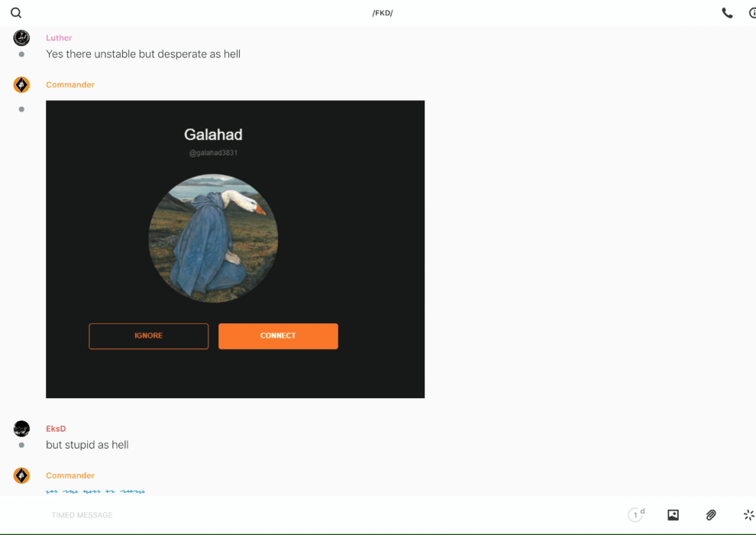Click the image upload icon
Viewport: 756px width, 535px height.
pos(673,515)
